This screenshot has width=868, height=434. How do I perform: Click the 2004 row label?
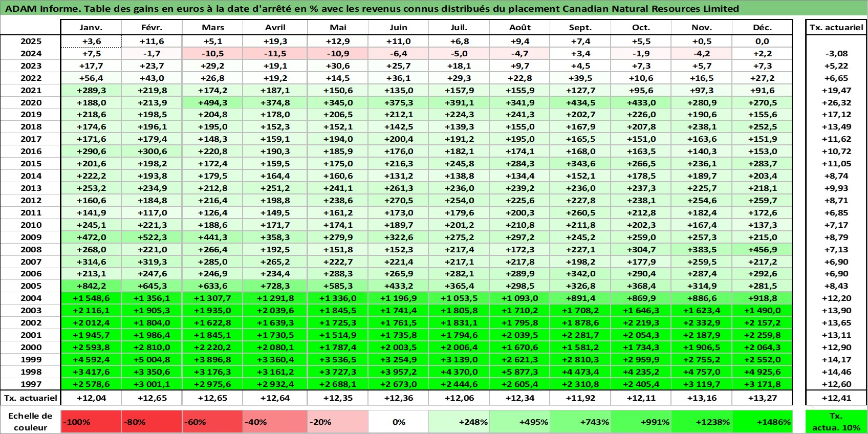pos(31,298)
